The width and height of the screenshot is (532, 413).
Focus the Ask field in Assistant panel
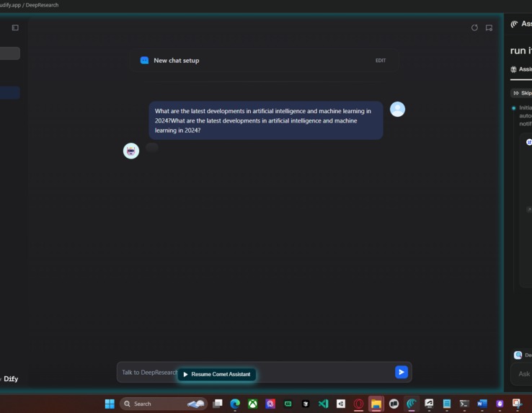coord(522,374)
